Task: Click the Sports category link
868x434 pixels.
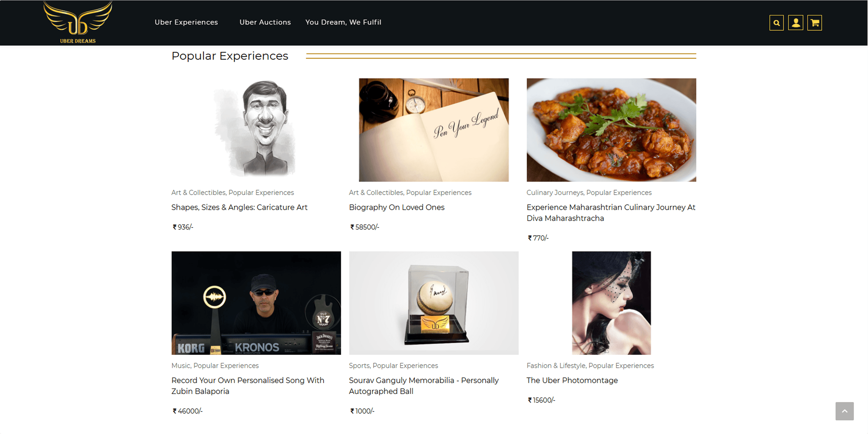Action: [359, 366]
